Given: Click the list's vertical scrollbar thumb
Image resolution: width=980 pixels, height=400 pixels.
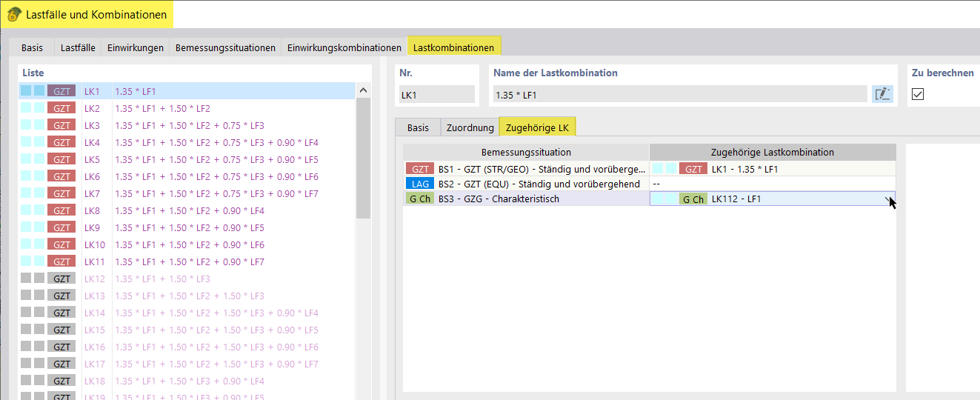Looking at the screenshot, I should (x=363, y=159).
